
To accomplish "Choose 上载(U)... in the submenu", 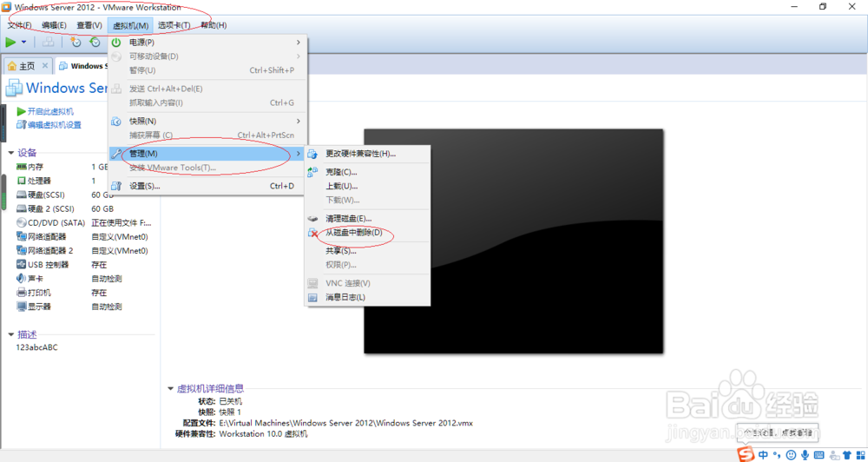I will tap(367, 186).
